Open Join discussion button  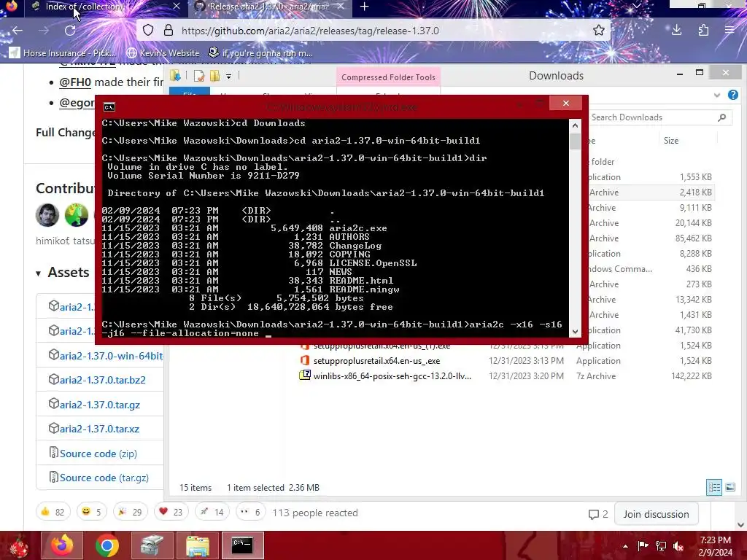tap(656, 514)
